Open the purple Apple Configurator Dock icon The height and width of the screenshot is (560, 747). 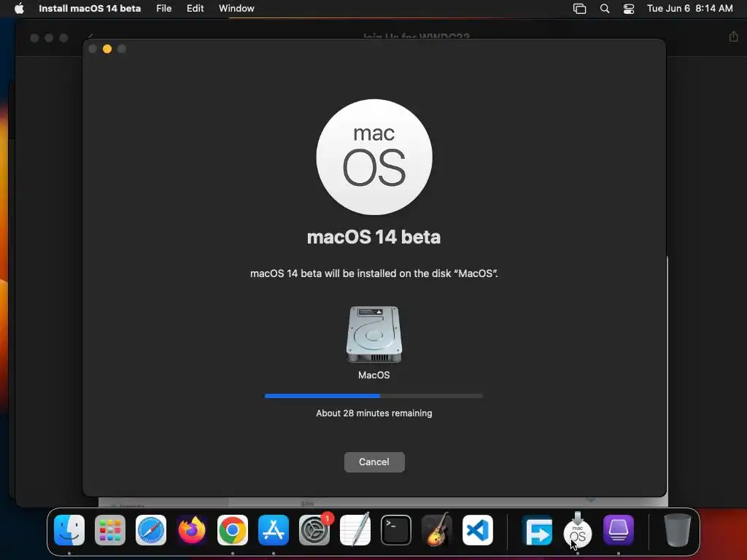619,530
